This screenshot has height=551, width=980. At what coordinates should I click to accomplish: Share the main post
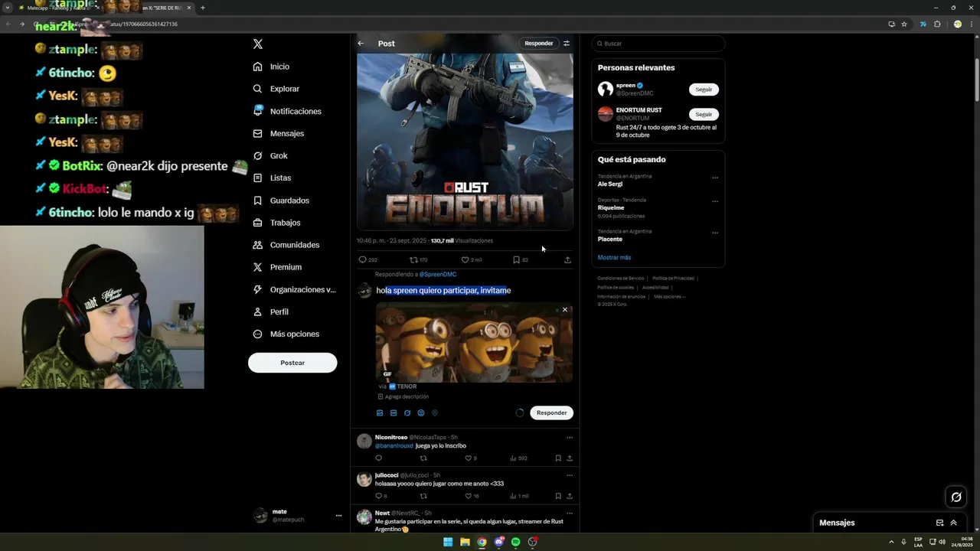567,259
